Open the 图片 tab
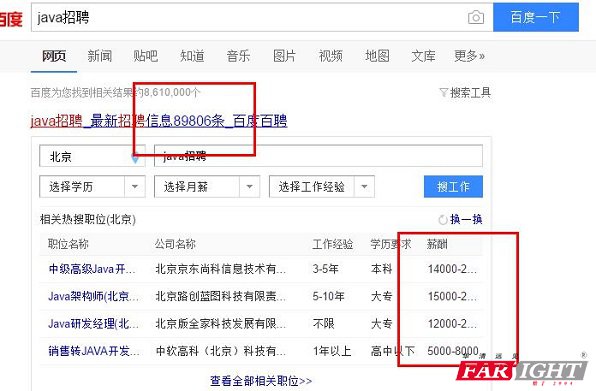This screenshot has height=391, width=596. tap(284, 56)
